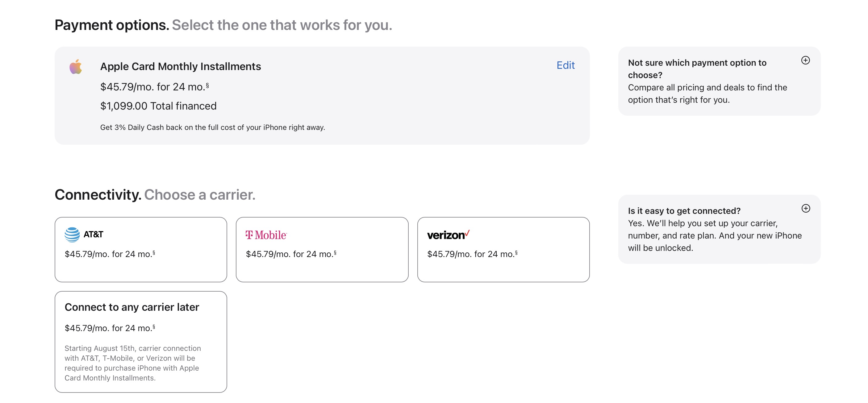Viewport: 868px width, 403px height.
Task: Click the AT&T globe logo
Action: coord(72,235)
